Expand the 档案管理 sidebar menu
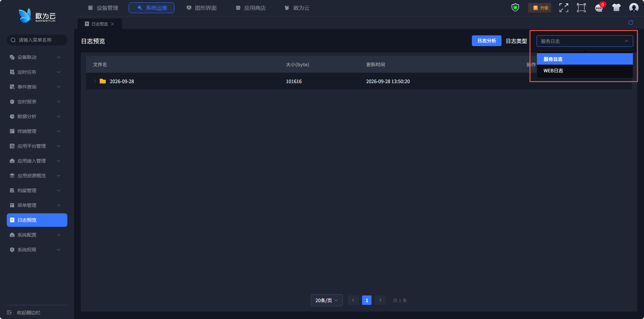 tap(37, 190)
